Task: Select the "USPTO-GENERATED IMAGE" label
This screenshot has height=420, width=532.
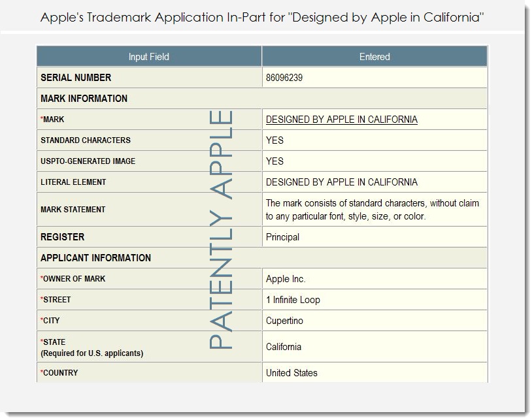Action: [88, 161]
